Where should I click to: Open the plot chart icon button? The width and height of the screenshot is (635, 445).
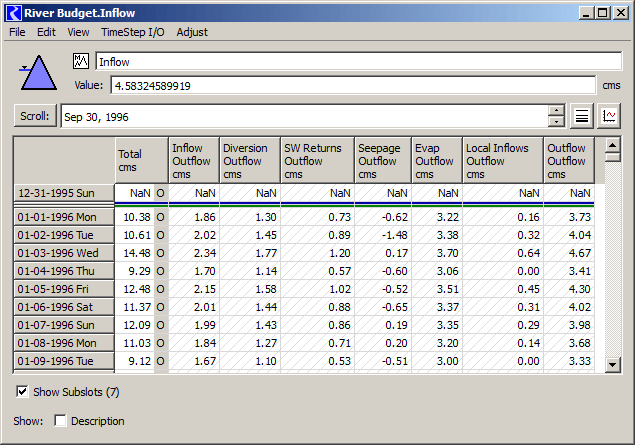[609, 116]
